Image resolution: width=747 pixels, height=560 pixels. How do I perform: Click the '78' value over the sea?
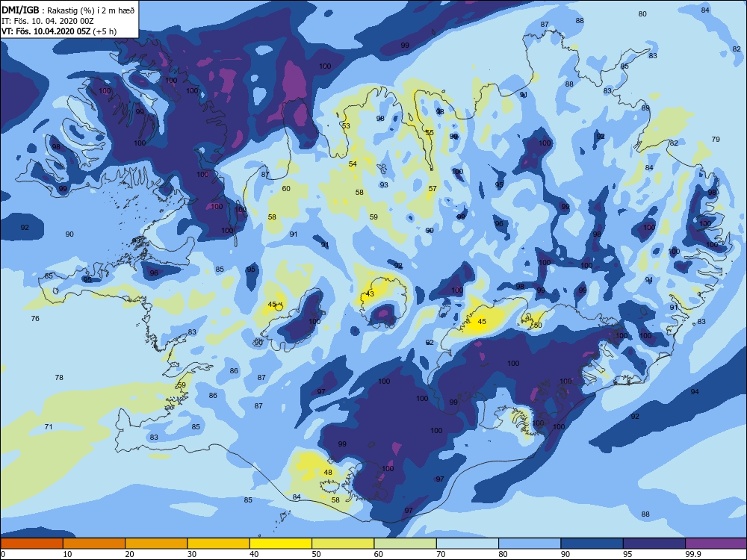click(59, 377)
